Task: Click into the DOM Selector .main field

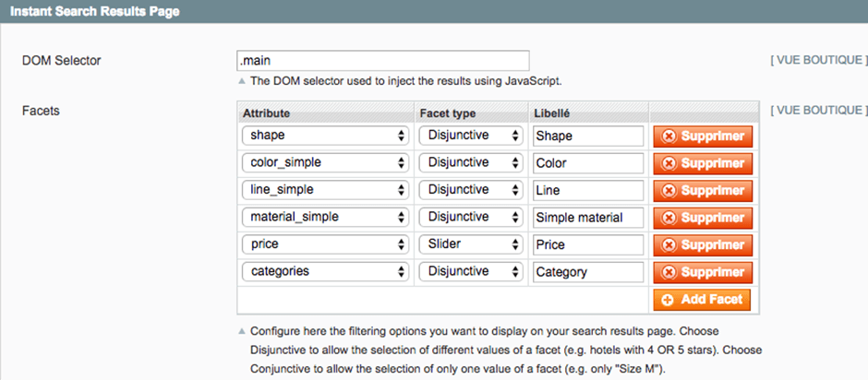Action: (382, 60)
